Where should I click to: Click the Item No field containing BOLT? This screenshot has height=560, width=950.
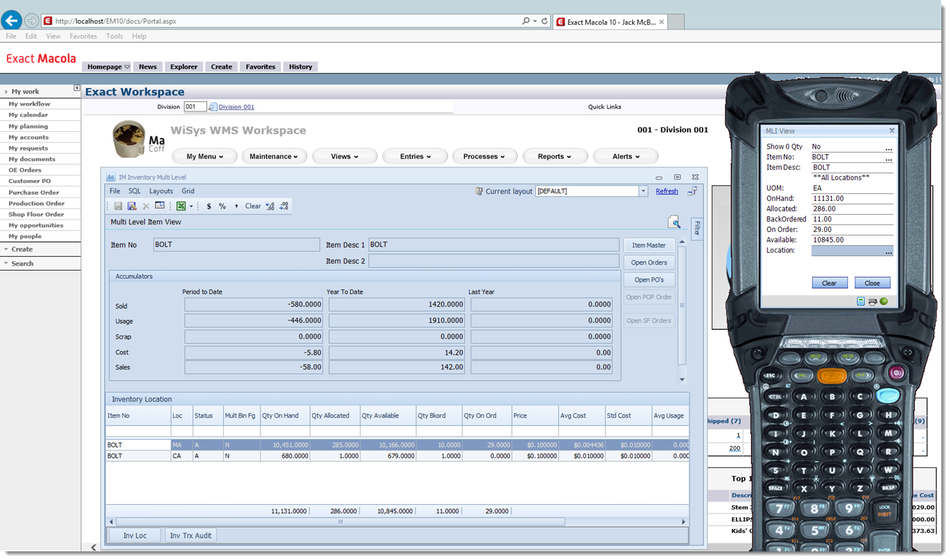pyautogui.click(x=236, y=244)
